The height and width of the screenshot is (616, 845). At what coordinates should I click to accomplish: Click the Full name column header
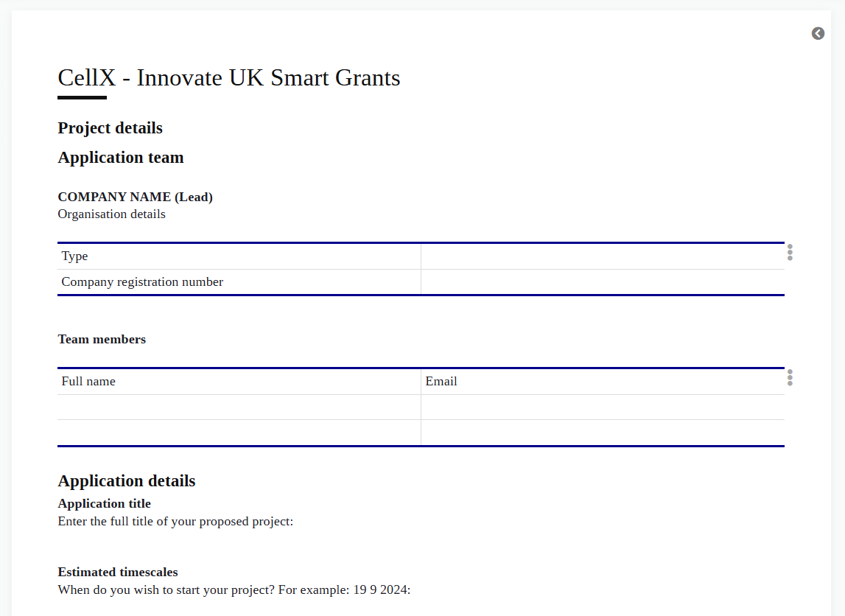239,382
